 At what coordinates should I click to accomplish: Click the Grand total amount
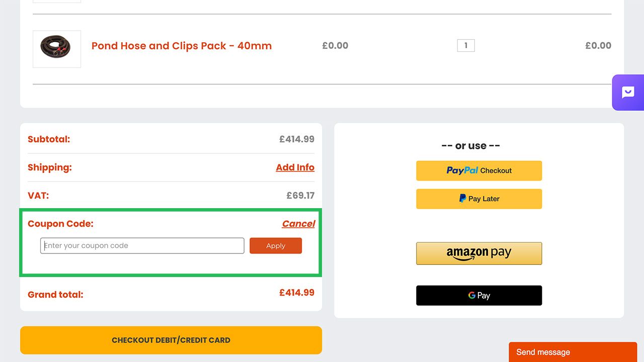297,293
